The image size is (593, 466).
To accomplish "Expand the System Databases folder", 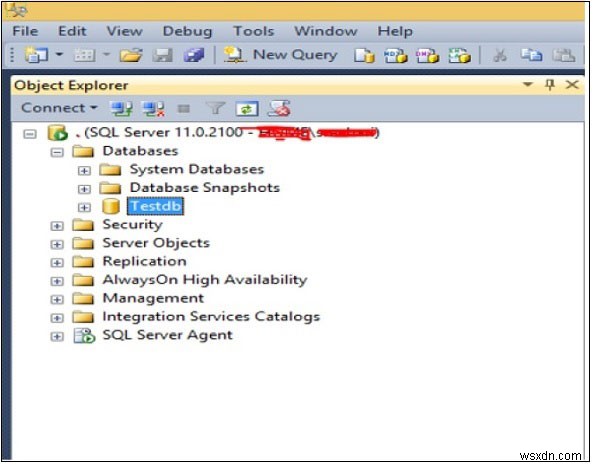I will tap(84, 171).
